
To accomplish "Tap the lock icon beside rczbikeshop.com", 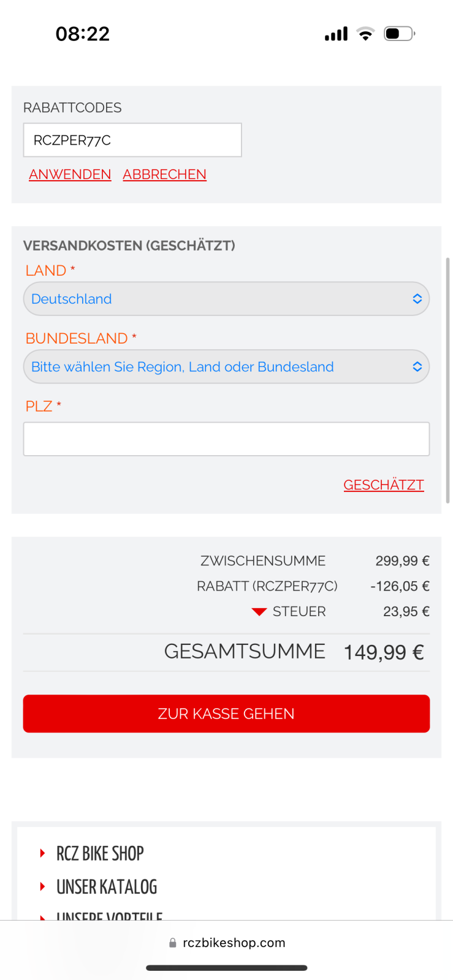I will (173, 943).
